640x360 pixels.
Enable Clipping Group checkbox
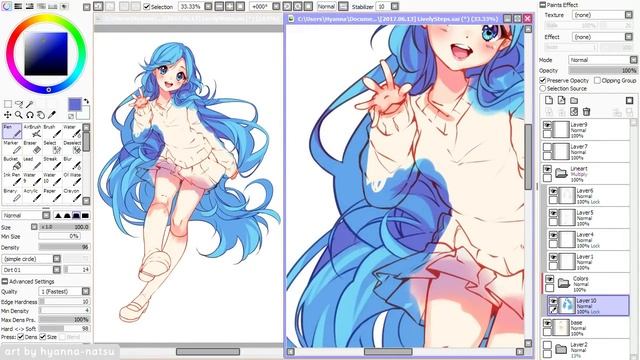pyautogui.click(x=597, y=80)
